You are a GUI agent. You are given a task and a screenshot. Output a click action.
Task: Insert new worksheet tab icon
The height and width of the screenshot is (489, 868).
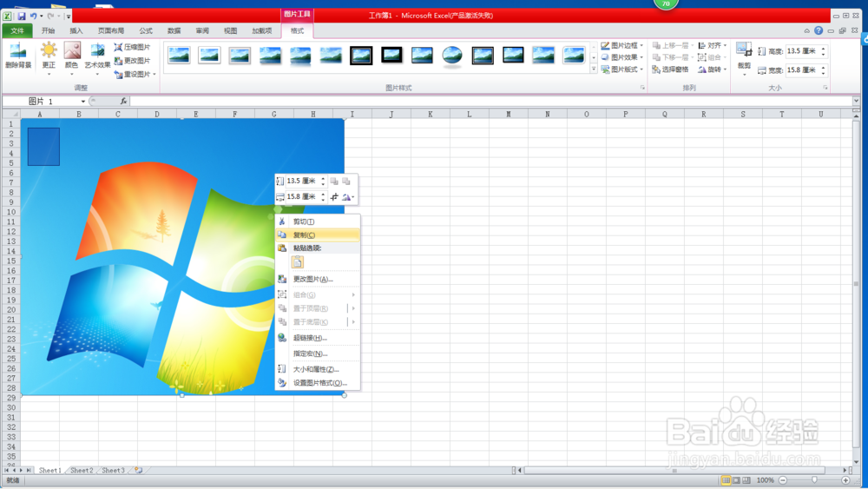pyautogui.click(x=138, y=470)
